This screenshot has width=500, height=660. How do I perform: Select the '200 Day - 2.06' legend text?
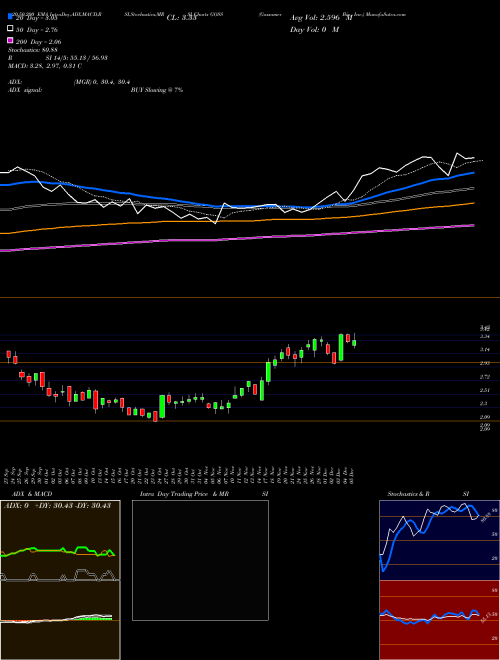38,42
